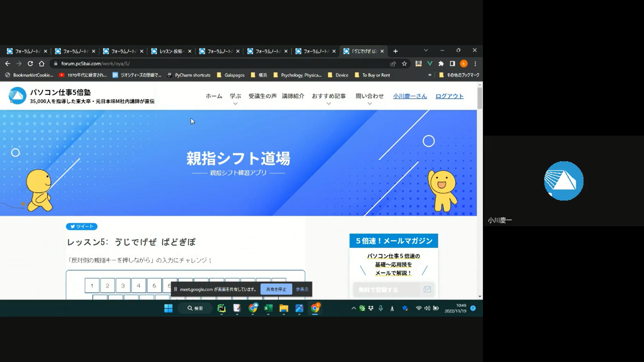The image size is (644, 362).
Task: Click the Vue devtools extension icon
Action: (430, 64)
